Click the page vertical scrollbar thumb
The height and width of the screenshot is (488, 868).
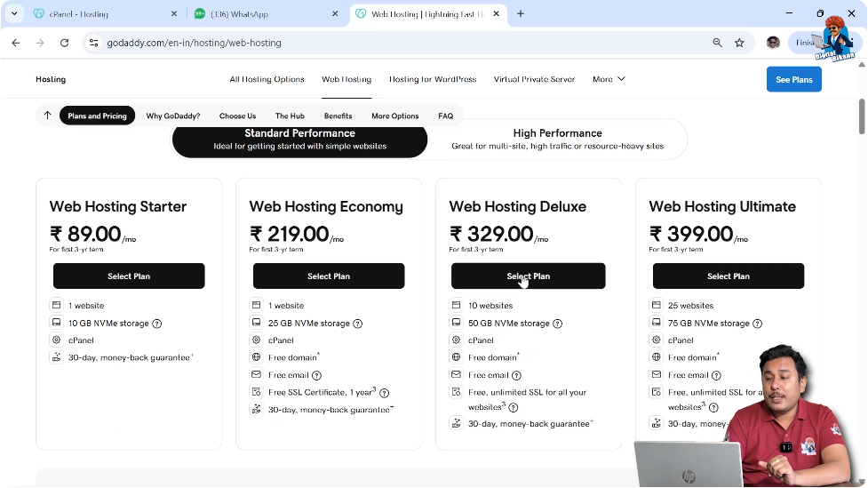(862, 116)
